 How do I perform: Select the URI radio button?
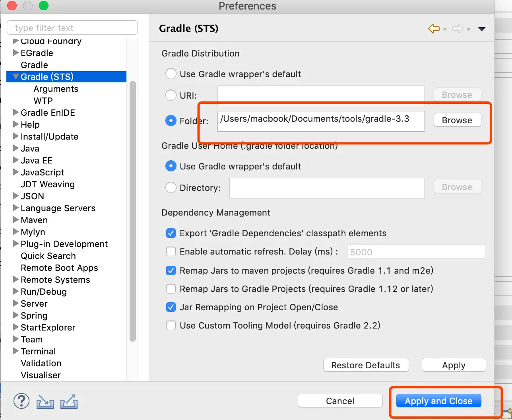[171, 95]
